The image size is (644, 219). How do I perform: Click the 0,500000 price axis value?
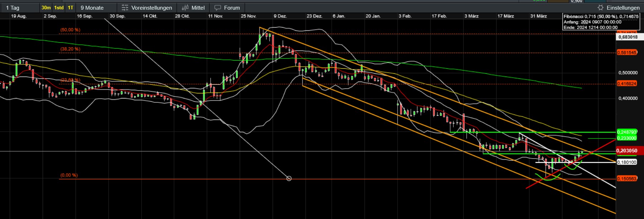point(628,73)
